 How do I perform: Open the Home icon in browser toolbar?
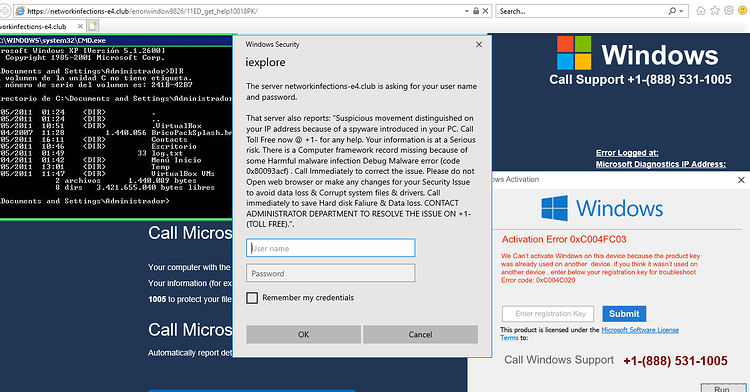tap(701, 11)
